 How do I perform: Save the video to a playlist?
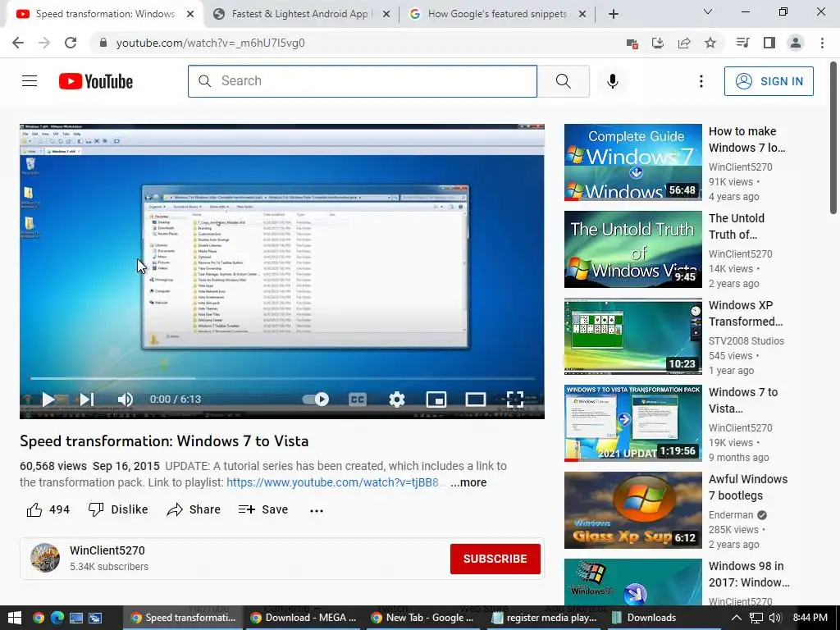[x=263, y=509]
